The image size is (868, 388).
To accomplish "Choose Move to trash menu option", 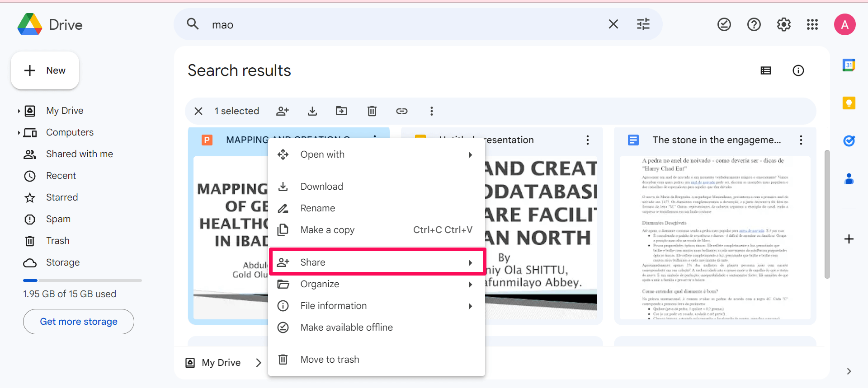I will (x=330, y=360).
